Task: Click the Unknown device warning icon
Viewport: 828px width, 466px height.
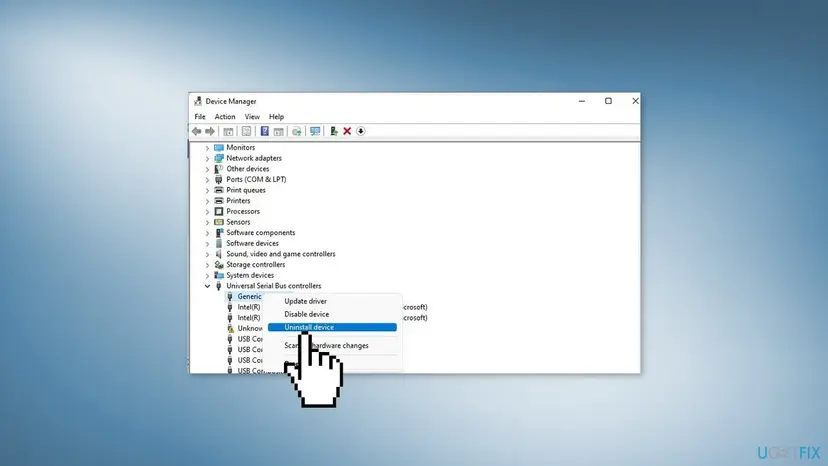Action: pos(230,328)
